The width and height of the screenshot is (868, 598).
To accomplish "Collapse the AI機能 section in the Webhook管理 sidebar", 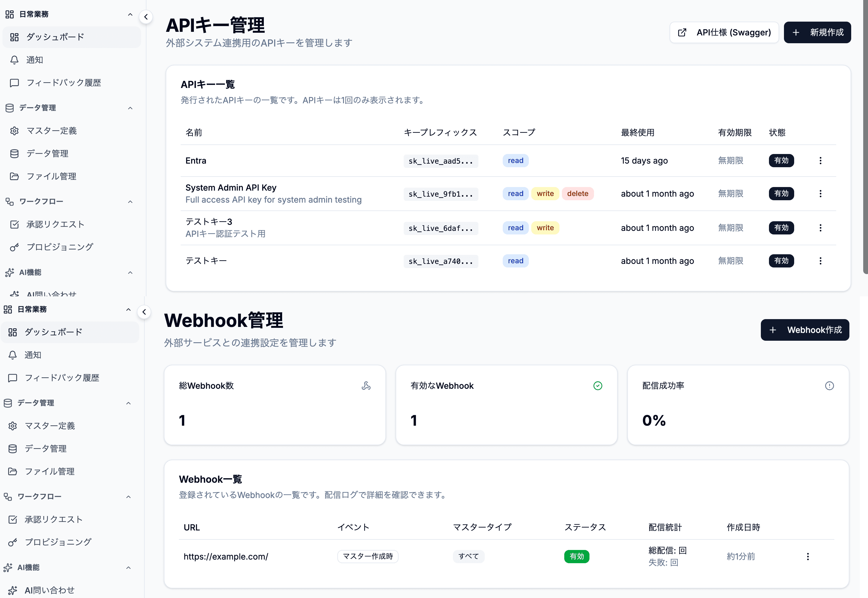I will coord(128,568).
